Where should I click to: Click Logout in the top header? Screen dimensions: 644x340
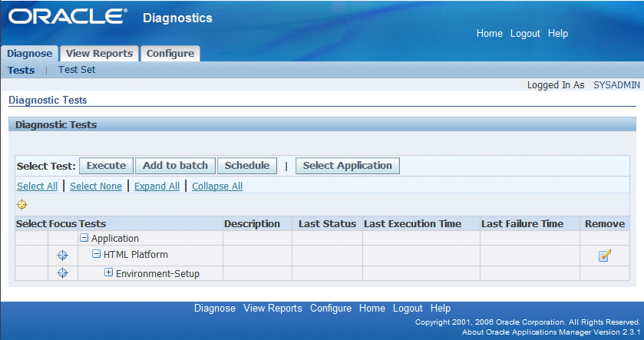pyautogui.click(x=525, y=34)
